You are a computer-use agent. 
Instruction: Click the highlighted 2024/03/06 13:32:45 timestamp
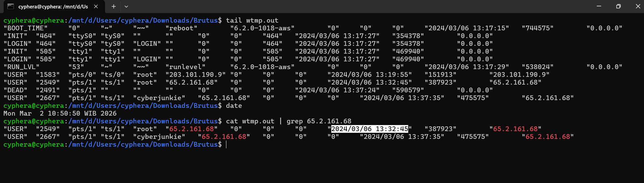point(370,129)
